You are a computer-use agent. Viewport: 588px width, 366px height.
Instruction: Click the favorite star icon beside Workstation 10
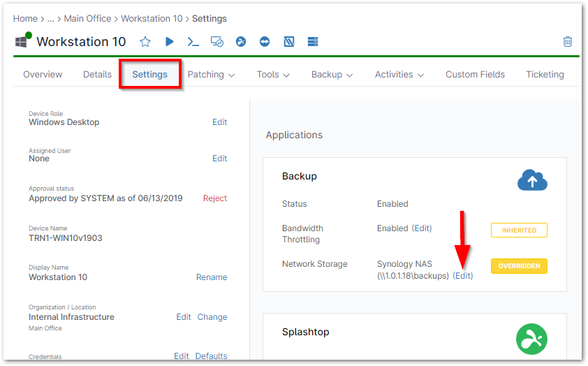point(145,42)
